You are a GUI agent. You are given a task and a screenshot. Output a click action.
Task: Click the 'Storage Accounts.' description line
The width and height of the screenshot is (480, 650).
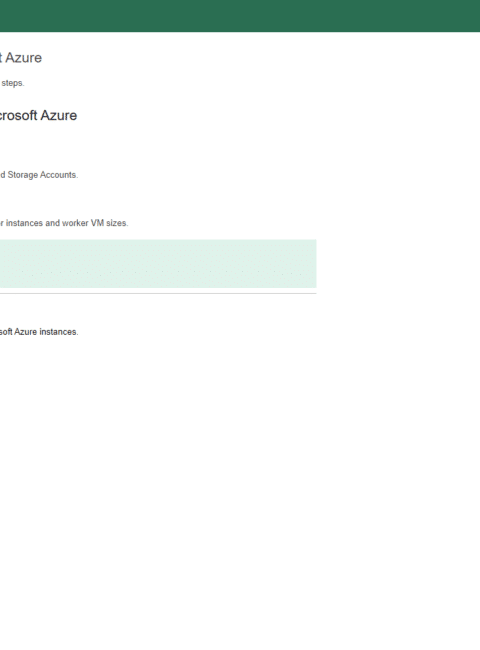[39, 175]
